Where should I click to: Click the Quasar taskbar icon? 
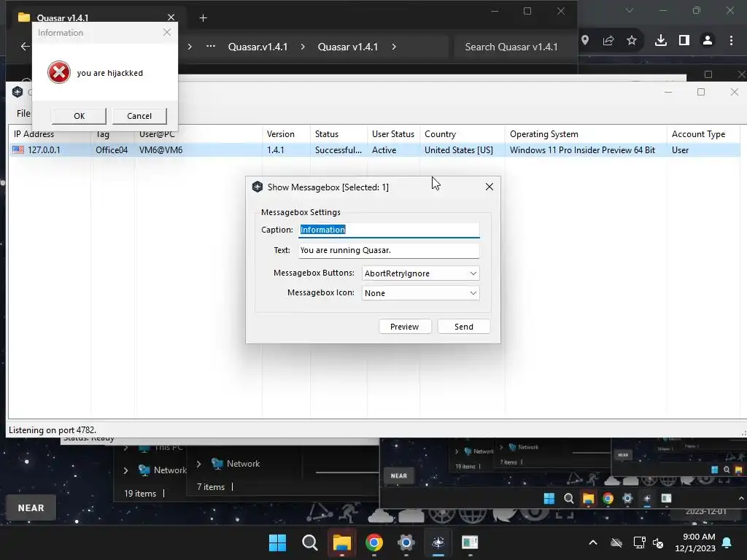(438, 542)
